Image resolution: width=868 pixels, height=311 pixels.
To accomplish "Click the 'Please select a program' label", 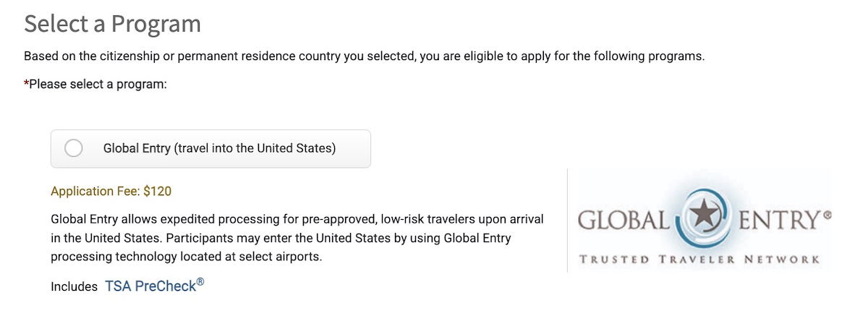I will click(98, 85).
